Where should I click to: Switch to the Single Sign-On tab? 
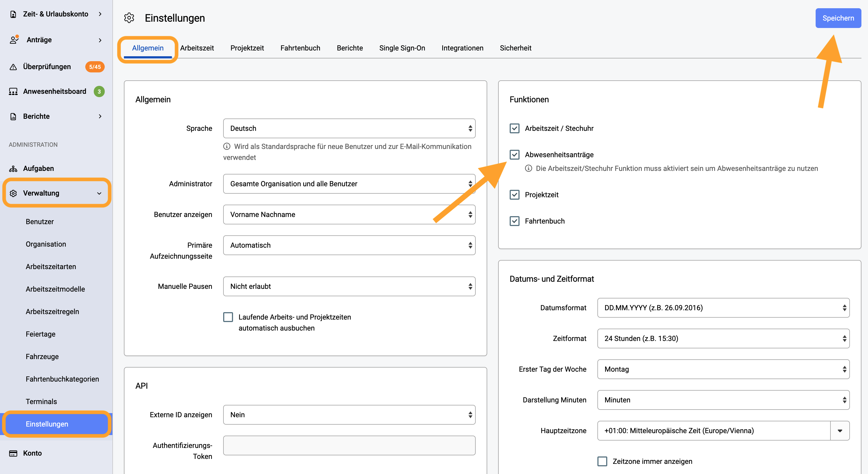[402, 48]
